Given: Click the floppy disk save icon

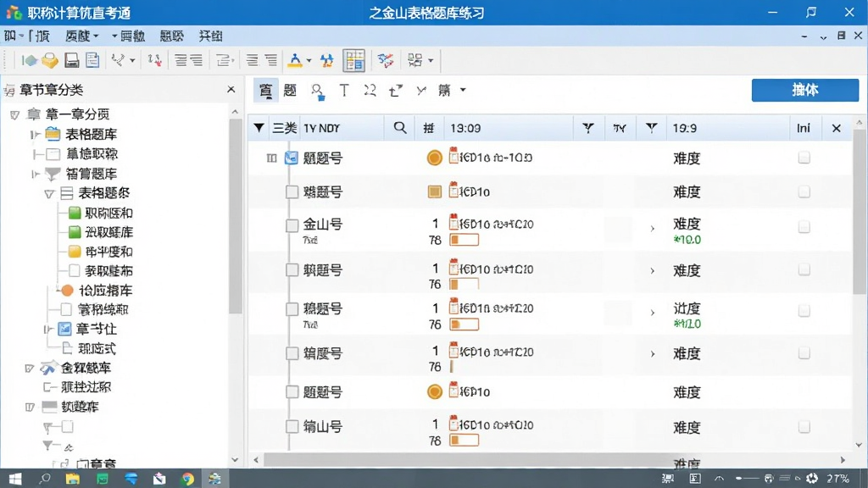Looking at the screenshot, I should (x=72, y=60).
